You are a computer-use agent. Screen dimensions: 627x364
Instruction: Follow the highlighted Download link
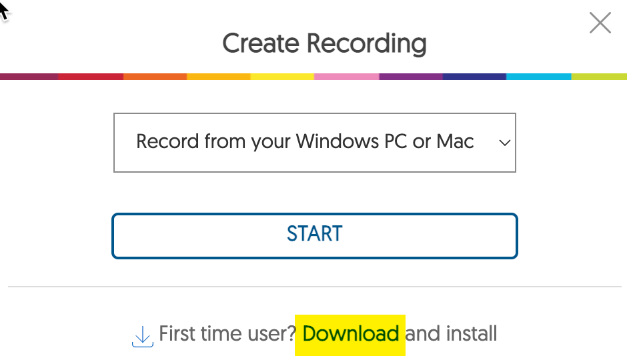350,333
